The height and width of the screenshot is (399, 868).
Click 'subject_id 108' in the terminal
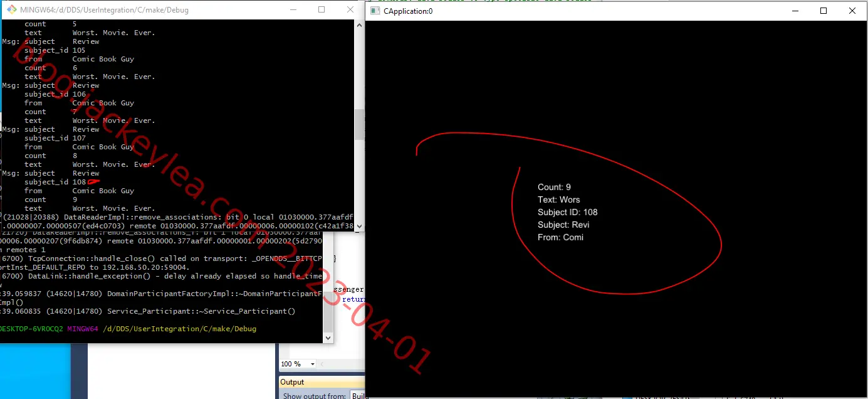tap(55, 182)
